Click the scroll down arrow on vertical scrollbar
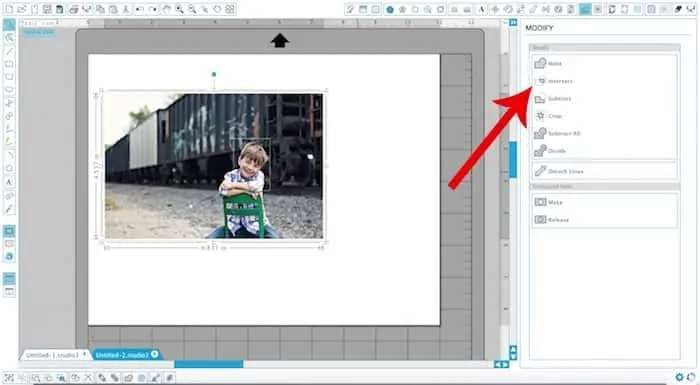Screen dimensions: 700x385 pyautogui.click(x=513, y=356)
